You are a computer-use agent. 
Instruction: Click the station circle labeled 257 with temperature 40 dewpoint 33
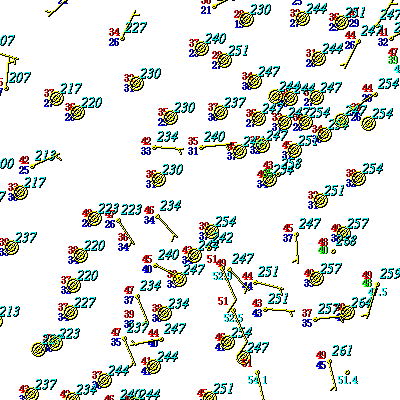tap(316, 279)
